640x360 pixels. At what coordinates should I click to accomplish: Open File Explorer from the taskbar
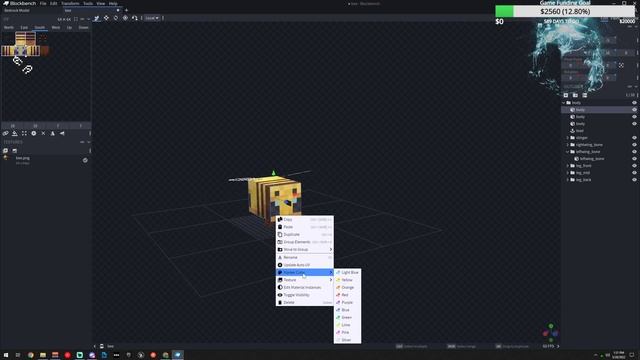pos(43,355)
